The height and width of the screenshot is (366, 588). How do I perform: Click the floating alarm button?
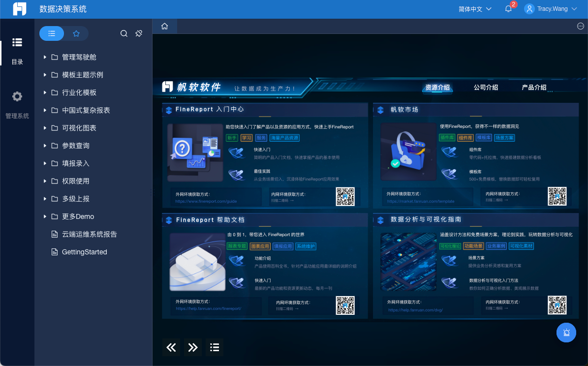(566, 333)
